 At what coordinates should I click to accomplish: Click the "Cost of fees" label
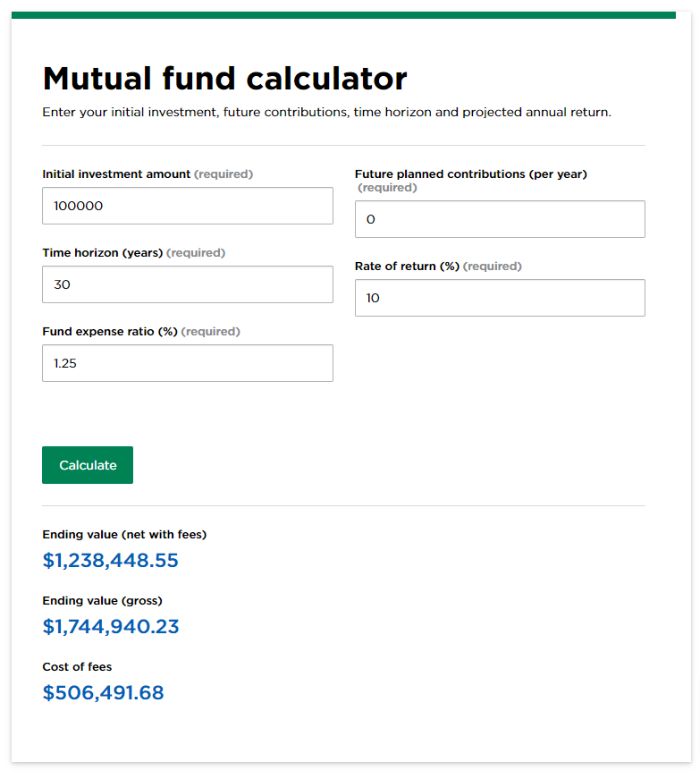coord(77,667)
